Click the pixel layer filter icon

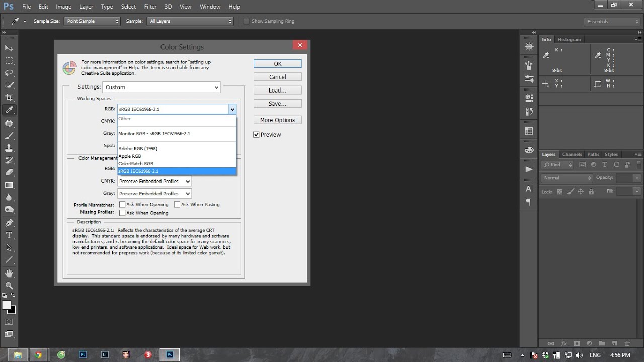pos(583,165)
